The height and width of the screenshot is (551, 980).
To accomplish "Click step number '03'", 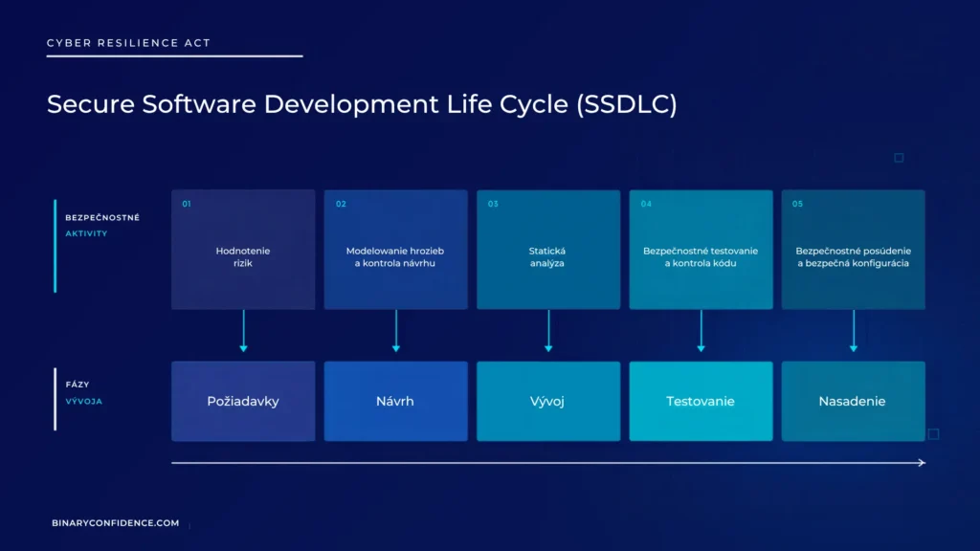I will 493,204.
